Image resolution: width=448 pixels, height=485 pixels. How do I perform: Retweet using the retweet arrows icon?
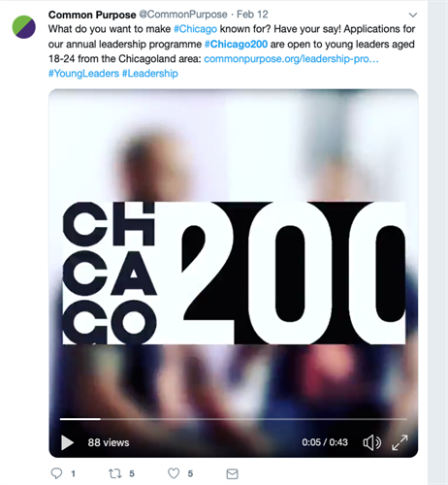tap(115, 473)
